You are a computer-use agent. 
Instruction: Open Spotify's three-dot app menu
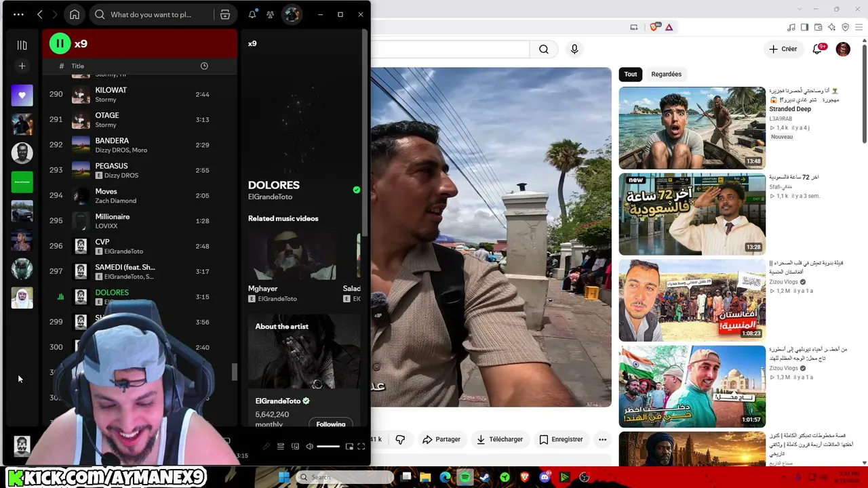pyautogui.click(x=18, y=14)
